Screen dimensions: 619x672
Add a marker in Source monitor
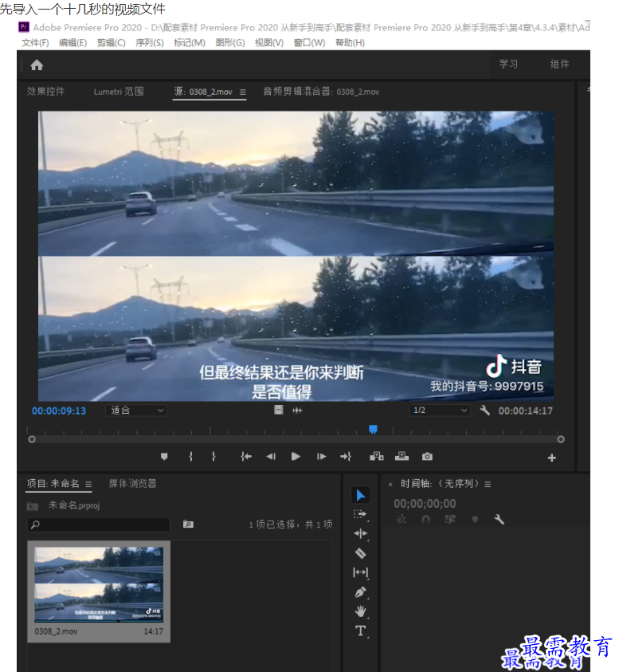coord(164,457)
